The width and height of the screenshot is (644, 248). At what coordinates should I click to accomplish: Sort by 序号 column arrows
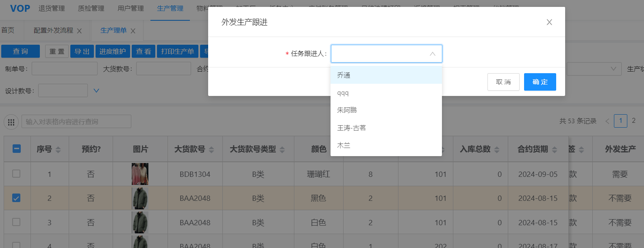(58, 150)
